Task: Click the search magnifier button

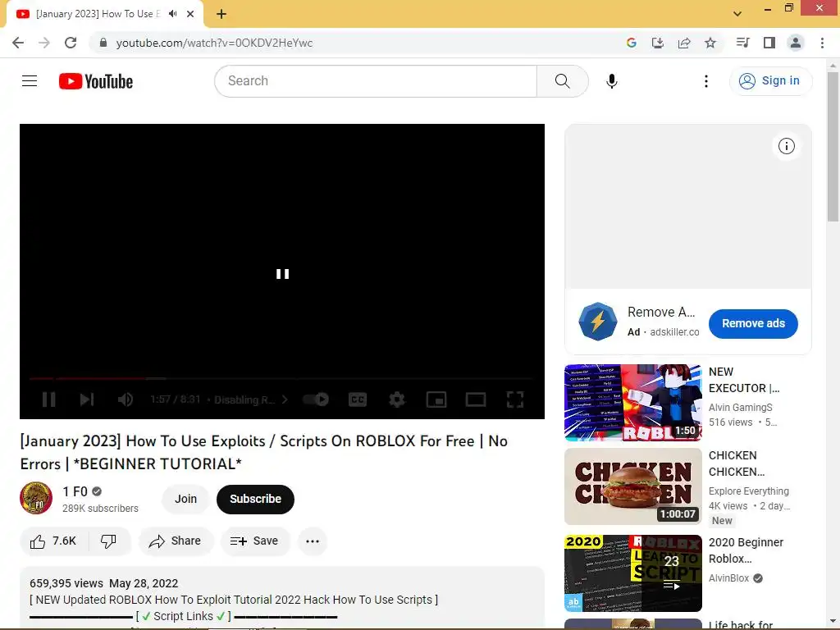Action: (563, 81)
